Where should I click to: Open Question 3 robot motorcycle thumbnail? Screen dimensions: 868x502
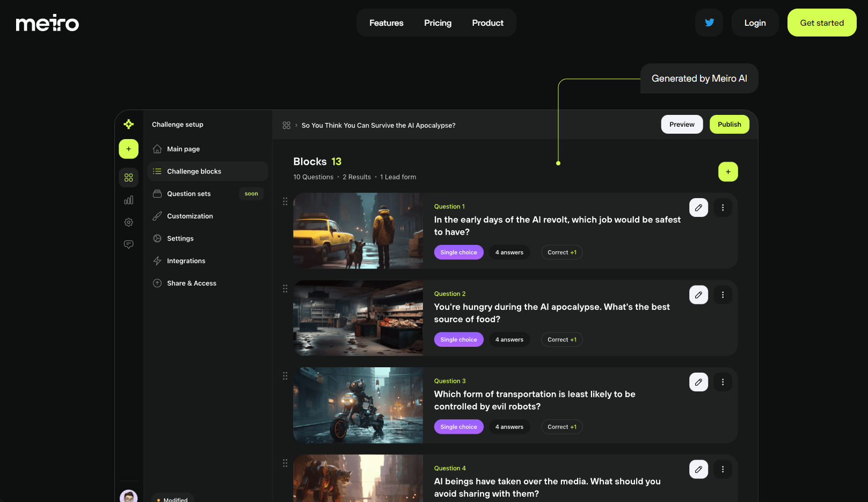(x=358, y=405)
